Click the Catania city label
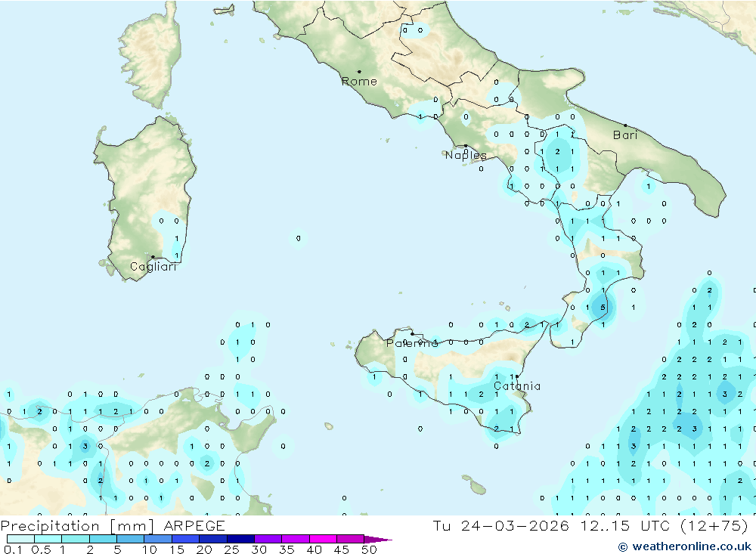 point(517,386)
